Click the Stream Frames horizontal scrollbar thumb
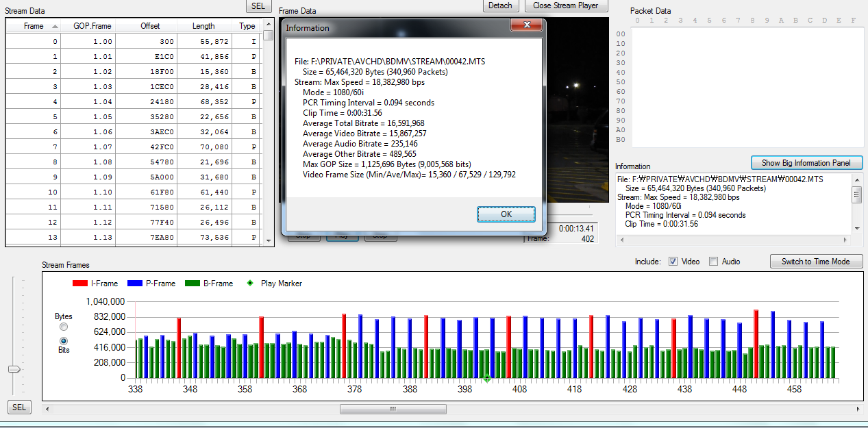 393,409
